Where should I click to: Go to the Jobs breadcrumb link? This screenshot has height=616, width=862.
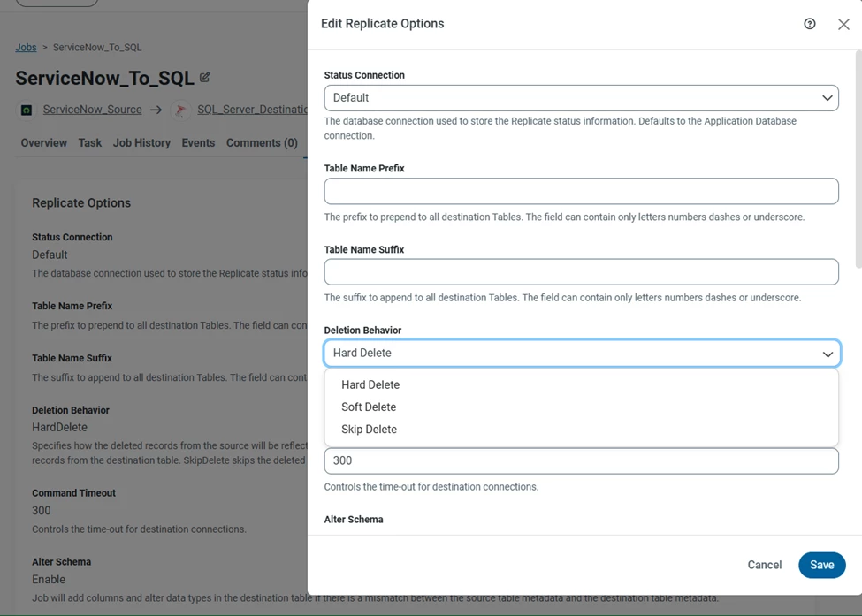pyautogui.click(x=26, y=47)
